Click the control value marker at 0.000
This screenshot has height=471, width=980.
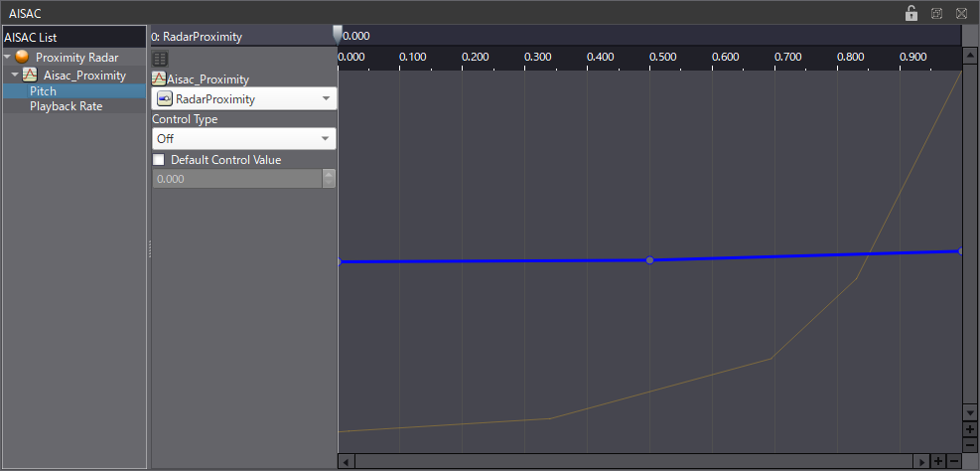click(338, 35)
